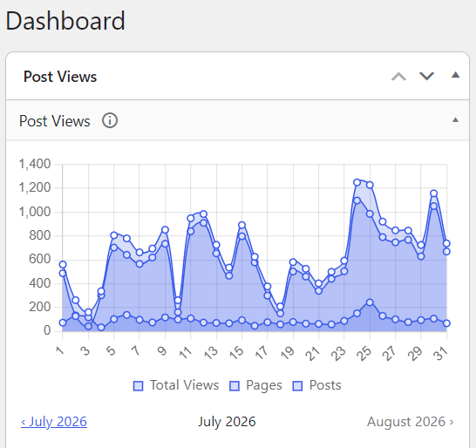
Task: Click Total Views data point on day 30
Action: click(x=434, y=193)
